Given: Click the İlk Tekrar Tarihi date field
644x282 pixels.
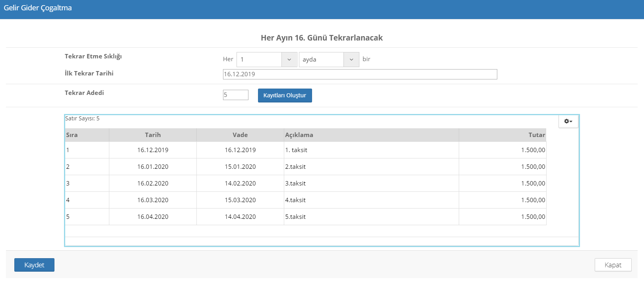Looking at the screenshot, I should click(359, 74).
